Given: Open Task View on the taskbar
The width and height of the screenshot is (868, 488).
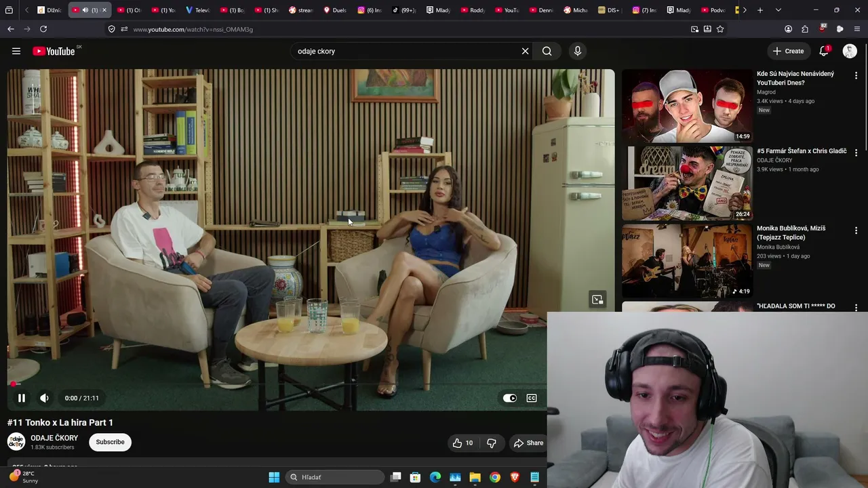Looking at the screenshot, I should [396, 477].
